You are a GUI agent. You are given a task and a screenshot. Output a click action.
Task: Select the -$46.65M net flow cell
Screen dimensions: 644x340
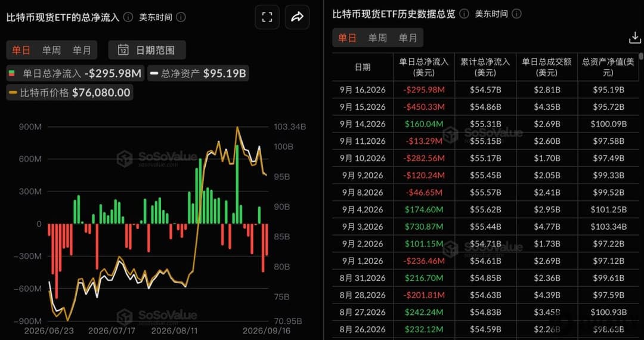point(424,192)
